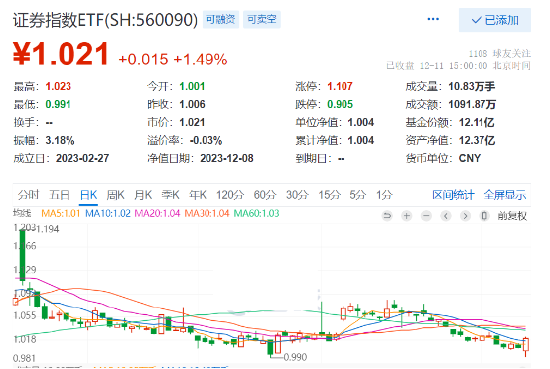Zoom out the K-line chart with minus icon
550x369 pixels.
pos(426,215)
